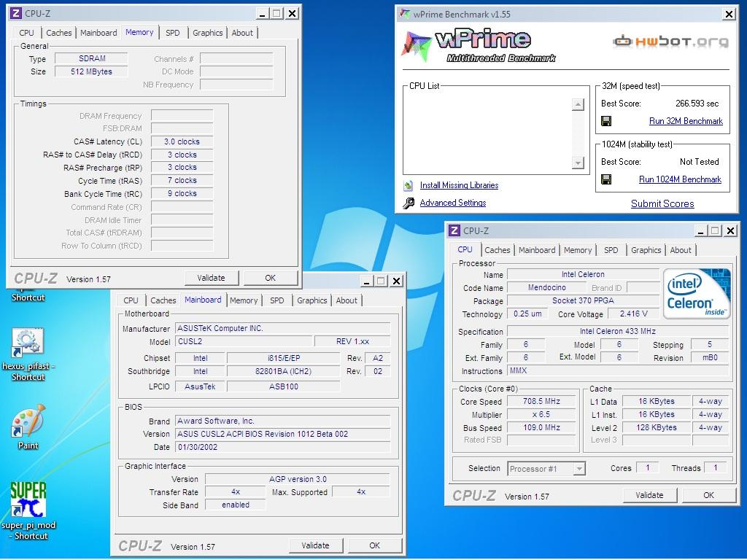Select the 708.5 MHz Core Speed value
Viewport: 747px width, 560px height.
coord(541,402)
